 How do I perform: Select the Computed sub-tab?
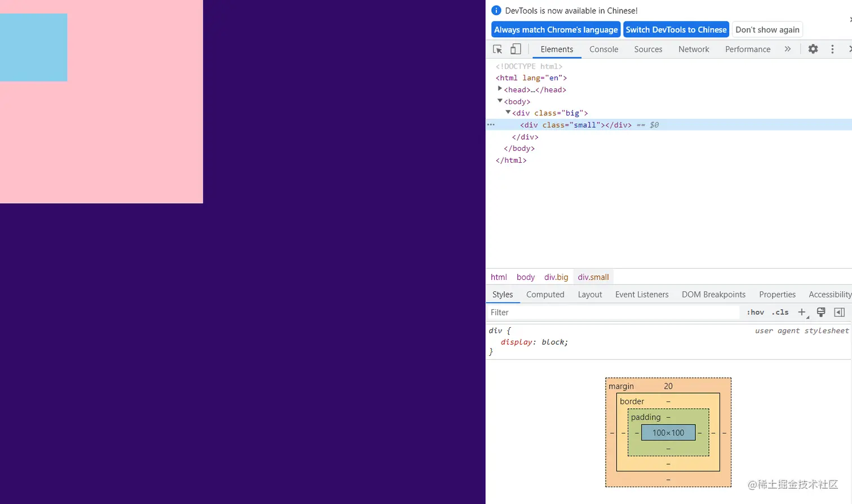tap(545, 295)
